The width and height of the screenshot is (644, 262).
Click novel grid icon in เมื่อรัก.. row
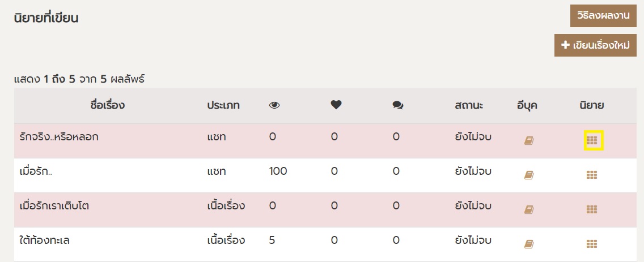[x=592, y=175]
